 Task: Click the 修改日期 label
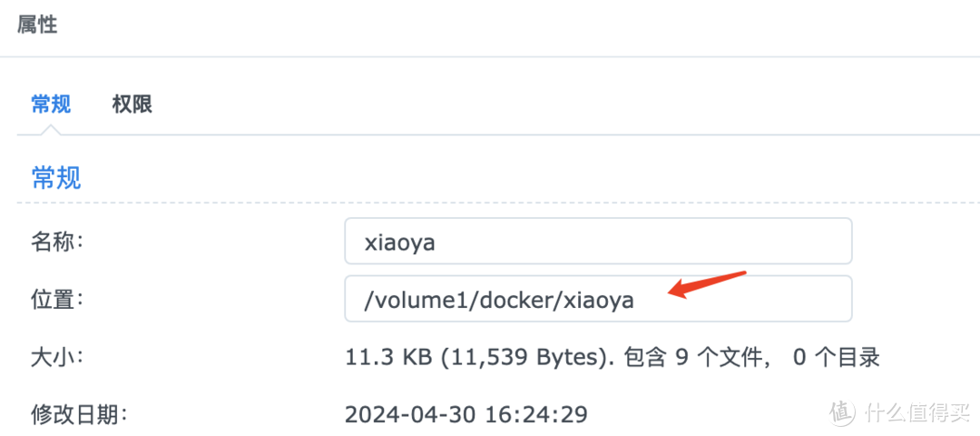click(x=79, y=415)
